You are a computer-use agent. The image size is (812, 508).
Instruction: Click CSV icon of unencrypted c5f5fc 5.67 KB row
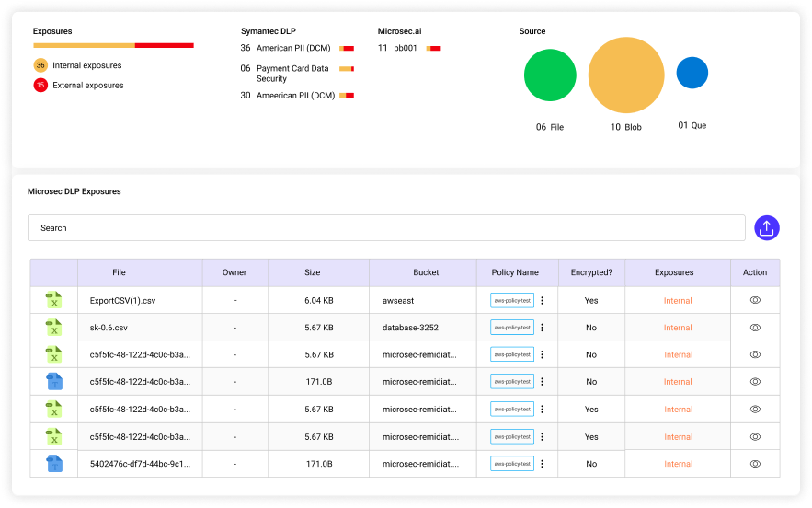click(54, 354)
